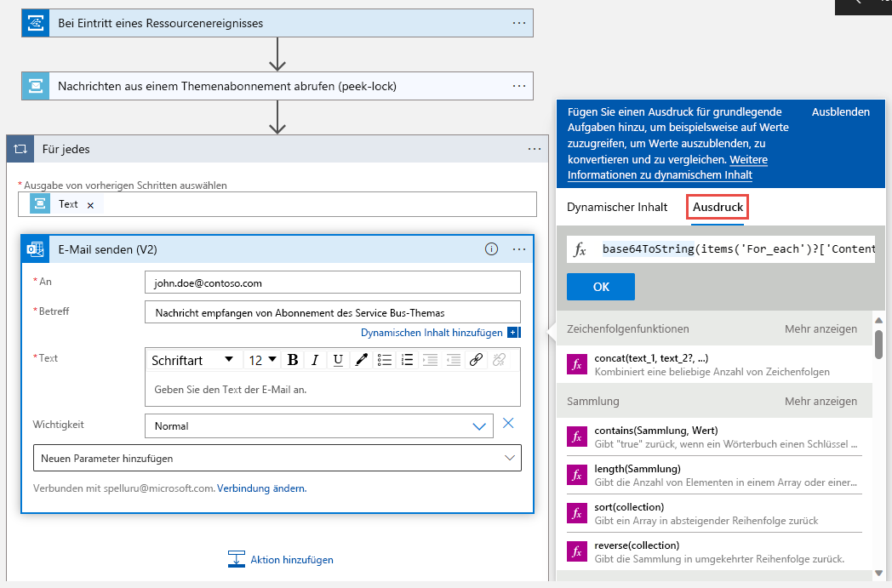Click the E-Mail senden (V2) title bar
The image size is (892, 588).
point(277,249)
